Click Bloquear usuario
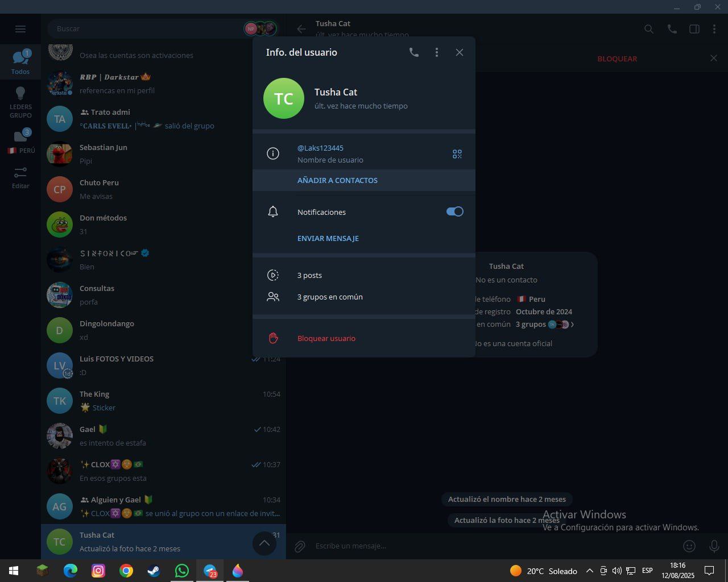 (326, 338)
